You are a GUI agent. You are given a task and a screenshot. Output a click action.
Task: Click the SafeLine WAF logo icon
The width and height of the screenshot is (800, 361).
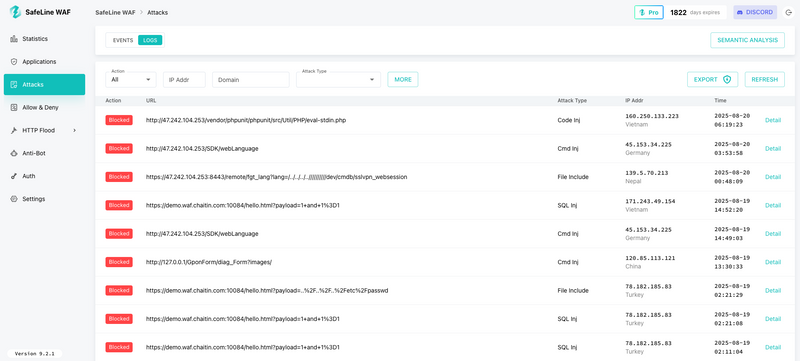point(15,12)
